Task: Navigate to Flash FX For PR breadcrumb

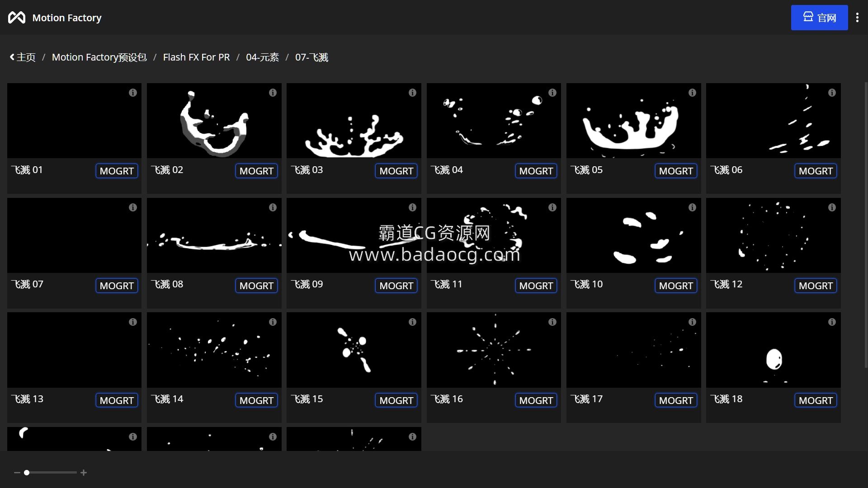Action: [x=196, y=57]
